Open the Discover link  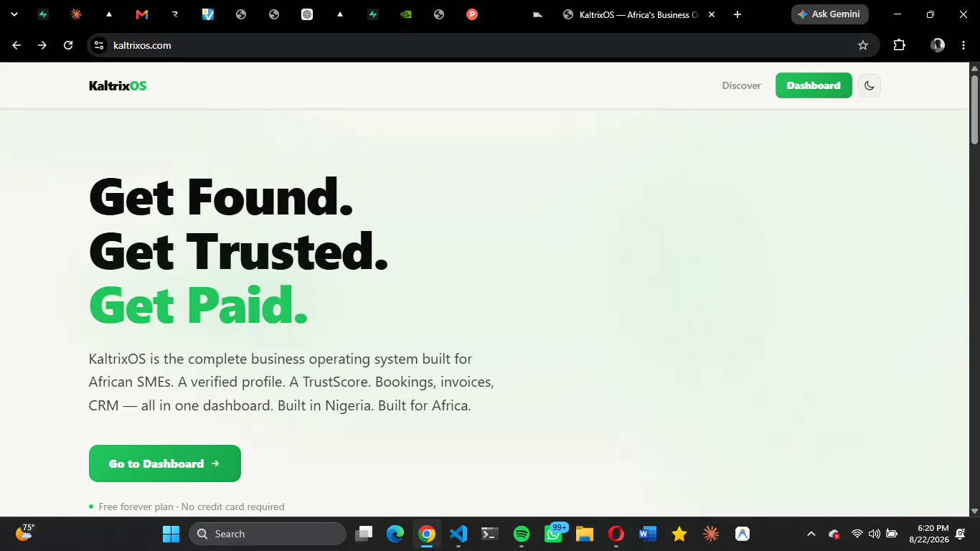tap(741, 85)
